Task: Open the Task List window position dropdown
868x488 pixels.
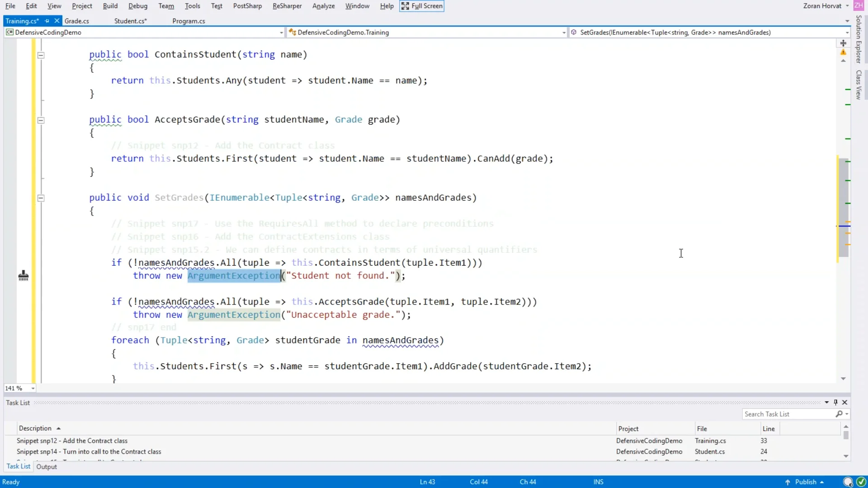Action: pos(826,402)
